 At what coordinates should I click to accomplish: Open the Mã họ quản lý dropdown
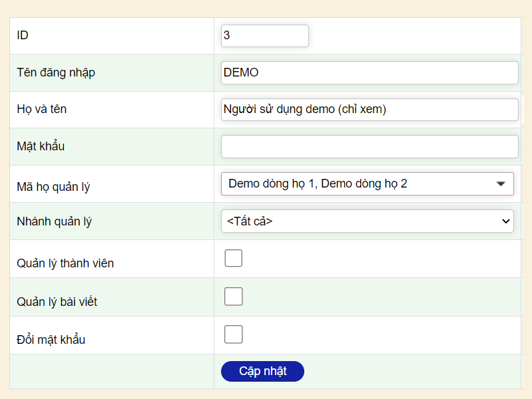[x=367, y=184]
